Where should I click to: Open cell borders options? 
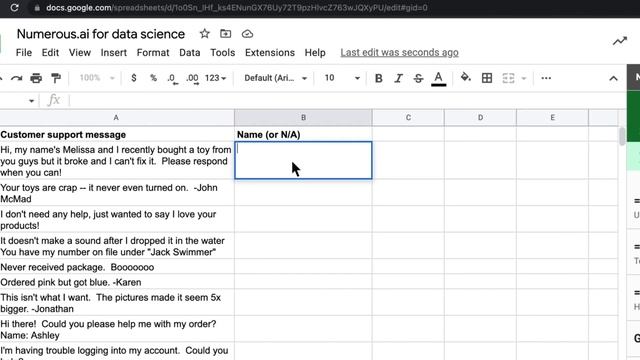[x=487, y=78]
